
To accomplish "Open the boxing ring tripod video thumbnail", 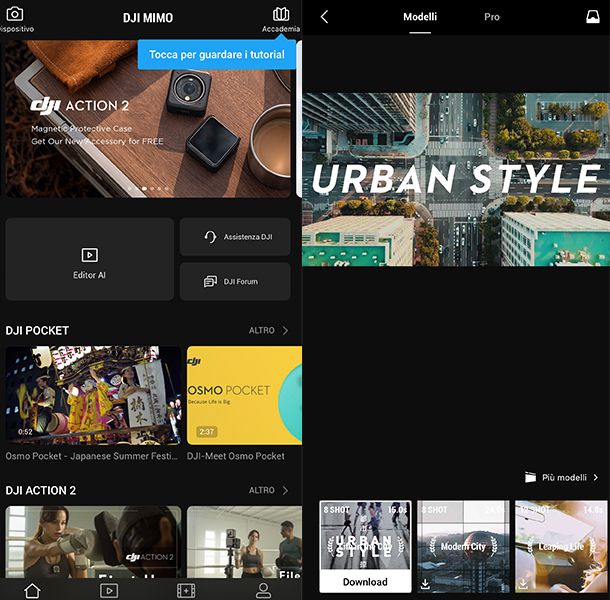I will [x=244, y=542].
